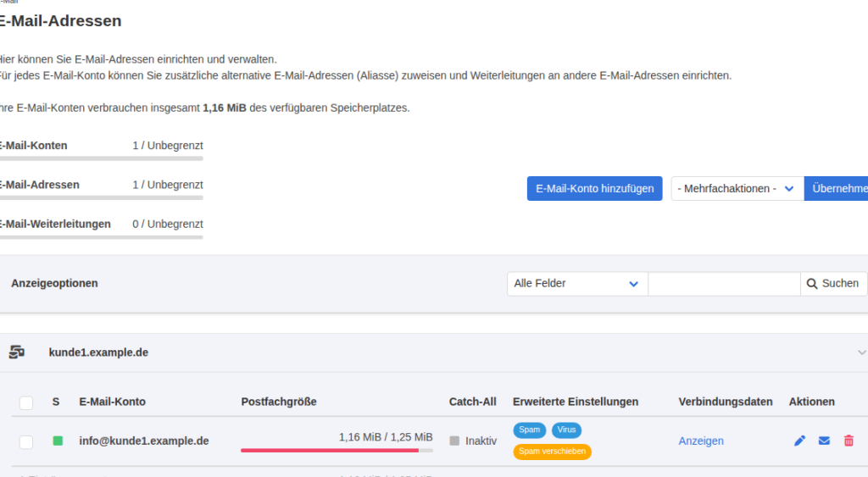Toggle the grey Catch-All Inaktiv indicator
Screen dimensions: 868x477
[x=454, y=441]
